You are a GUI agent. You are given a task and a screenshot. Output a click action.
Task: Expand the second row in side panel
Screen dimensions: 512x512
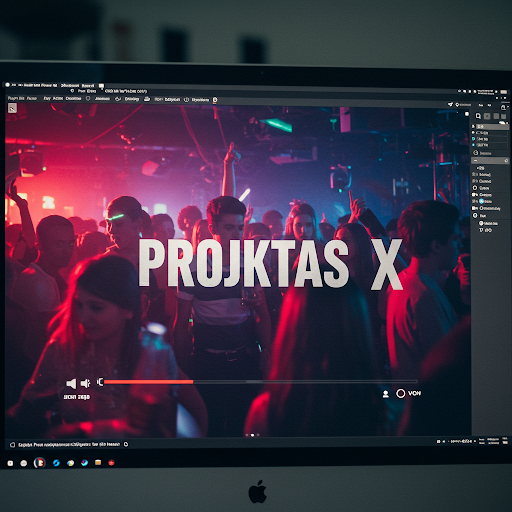(x=473, y=132)
